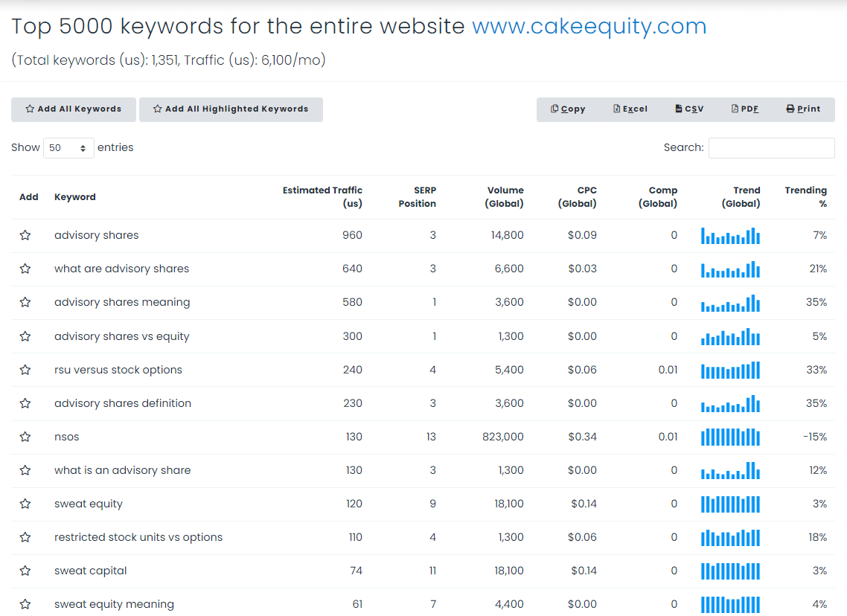Star the keyword 'sweat equity'
Viewport: 847px width, 616px height.
pos(25,504)
